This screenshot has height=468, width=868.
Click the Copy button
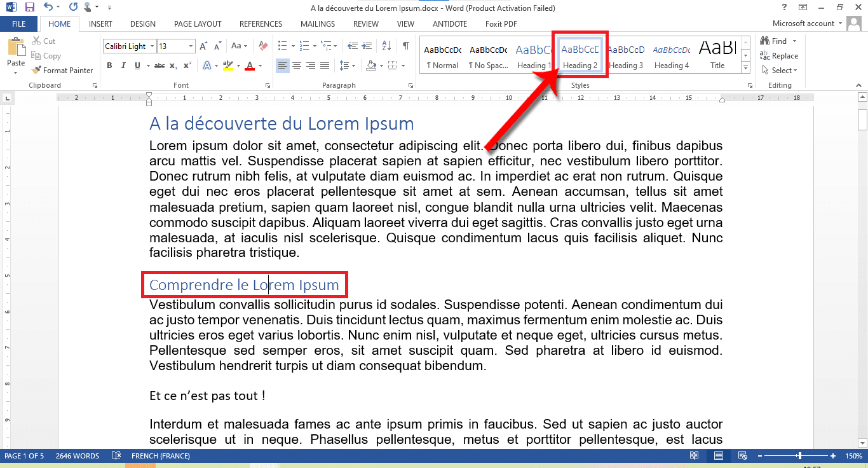(x=46, y=56)
